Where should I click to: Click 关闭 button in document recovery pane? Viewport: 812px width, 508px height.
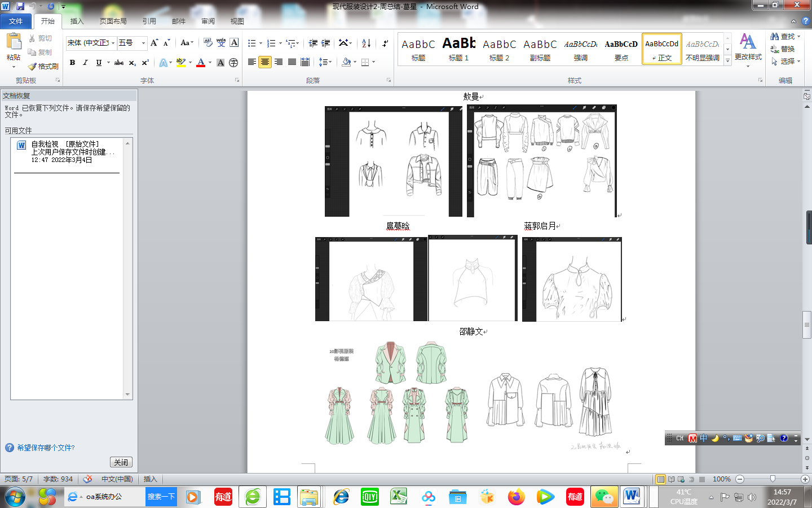121,462
